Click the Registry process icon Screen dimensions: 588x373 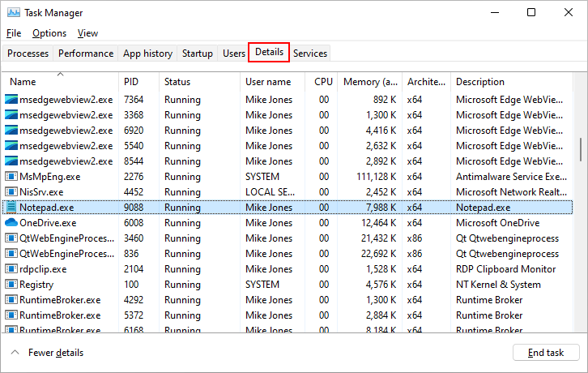pyautogui.click(x=11, y=285)
